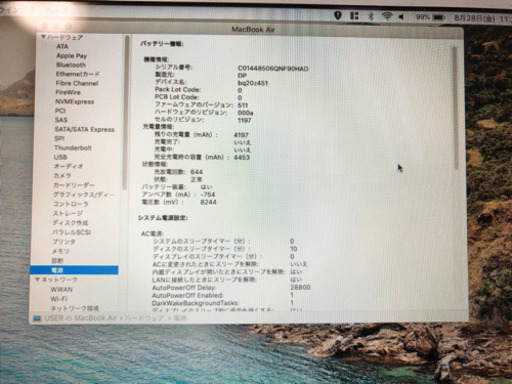Open the battery status icon showing 99%
This screenshot has width=512, height=384.
(x=430, y=17)
